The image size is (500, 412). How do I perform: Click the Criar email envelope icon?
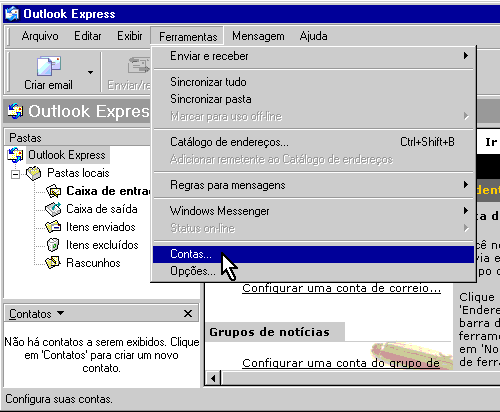click(48, 66)
